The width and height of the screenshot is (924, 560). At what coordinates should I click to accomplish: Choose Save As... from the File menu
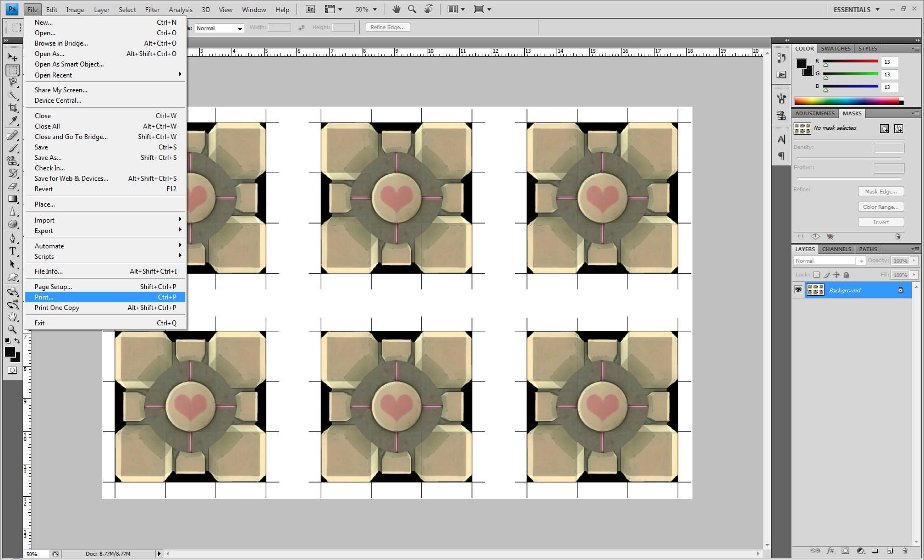[x=105, y=158]
